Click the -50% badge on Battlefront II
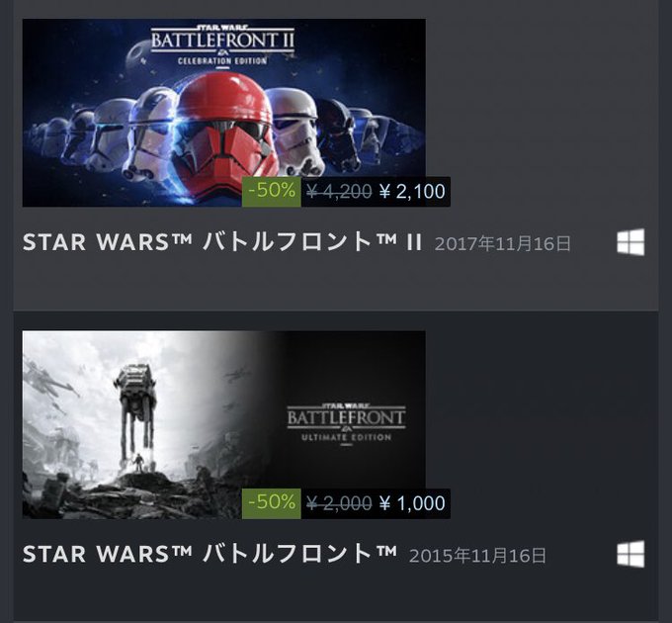 pos(272,191)
